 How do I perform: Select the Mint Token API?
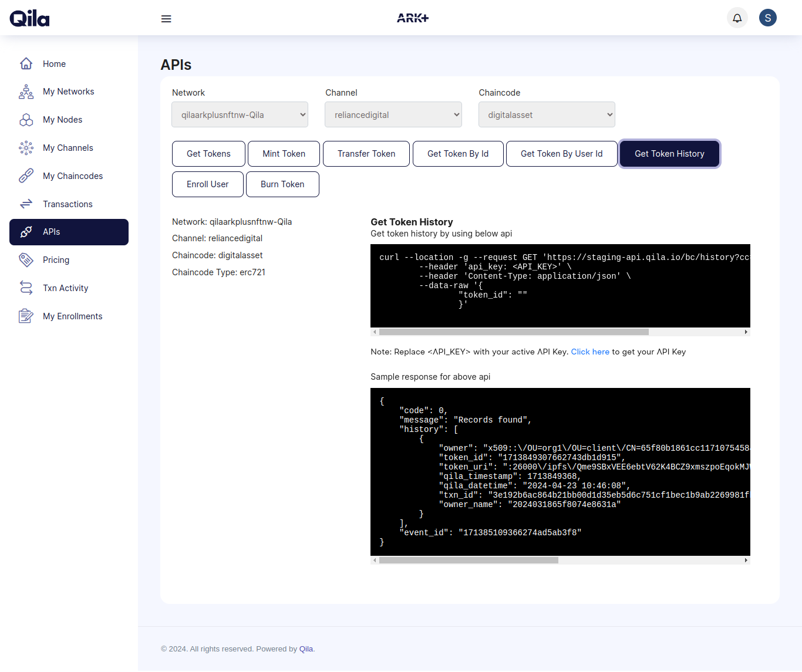284,154
